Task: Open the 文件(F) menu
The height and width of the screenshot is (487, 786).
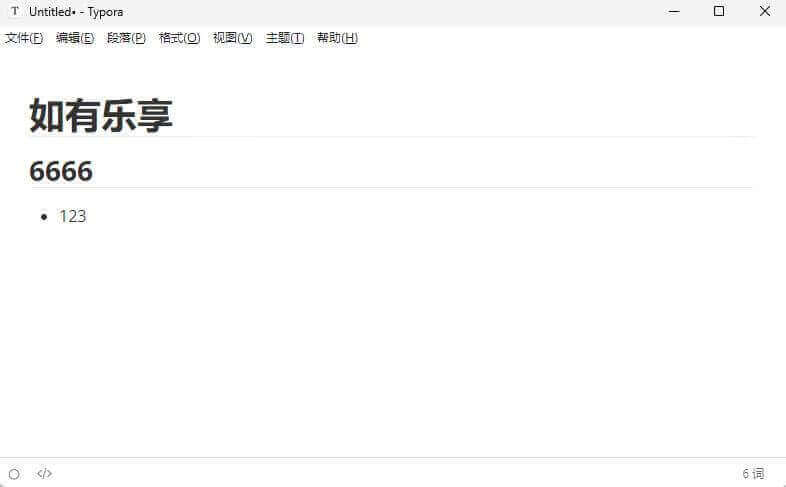Action: [x=24, y=38]
